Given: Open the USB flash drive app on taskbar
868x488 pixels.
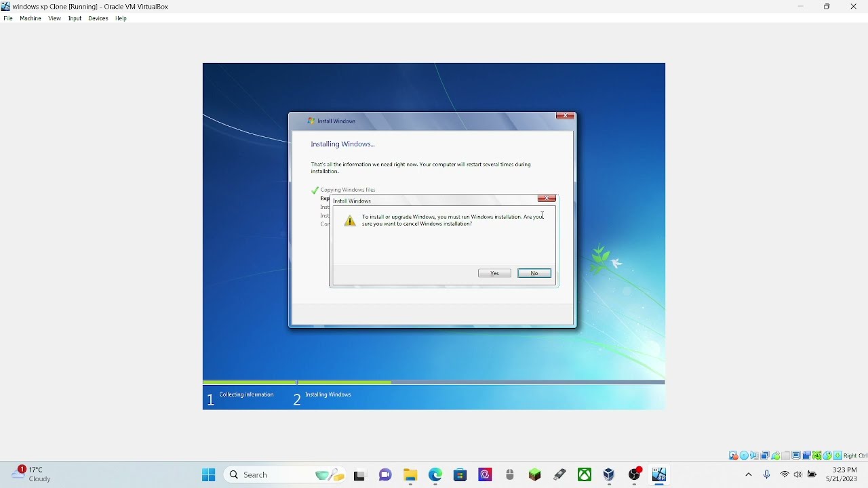Looking at the screenshot, I should coord(560,475).
